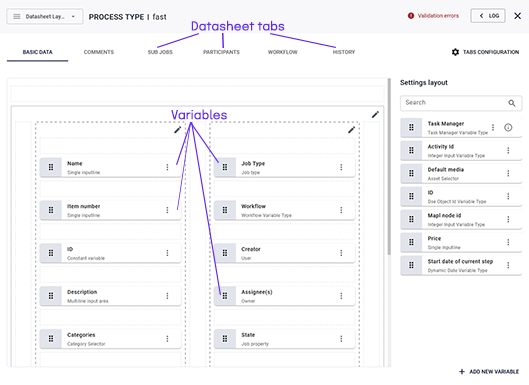529x385 pixels.
Task: Click the search magnifier icon in Settings layout
Action: tap(512, 103)
